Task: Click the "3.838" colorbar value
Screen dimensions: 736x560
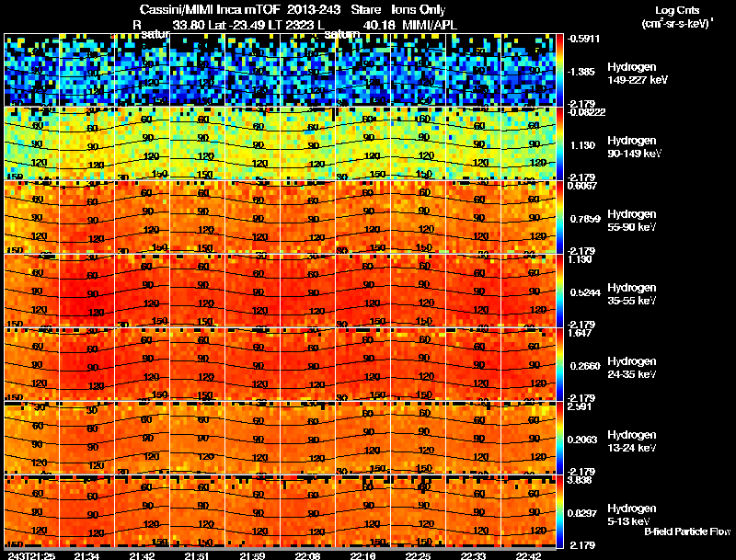Action: point(580,480)
